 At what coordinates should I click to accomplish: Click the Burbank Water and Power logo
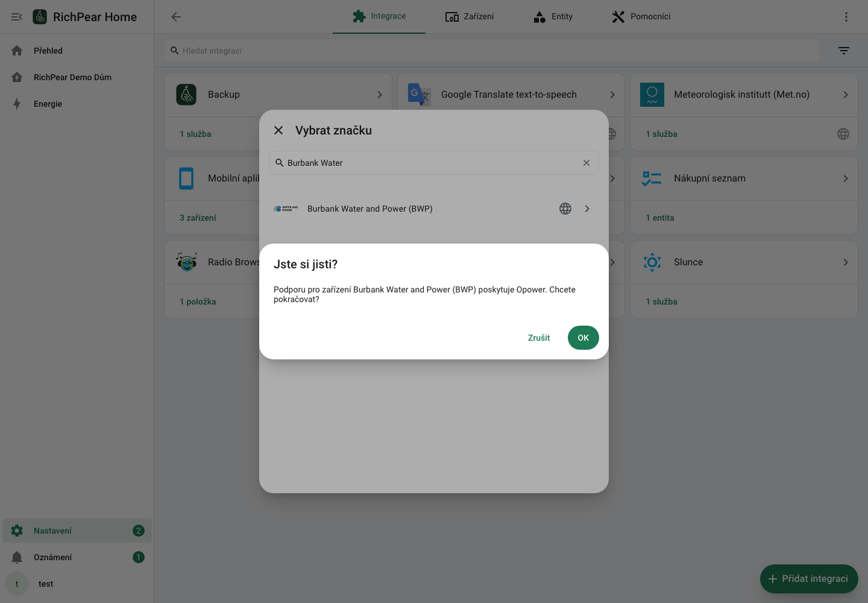(x=286, y=209)
